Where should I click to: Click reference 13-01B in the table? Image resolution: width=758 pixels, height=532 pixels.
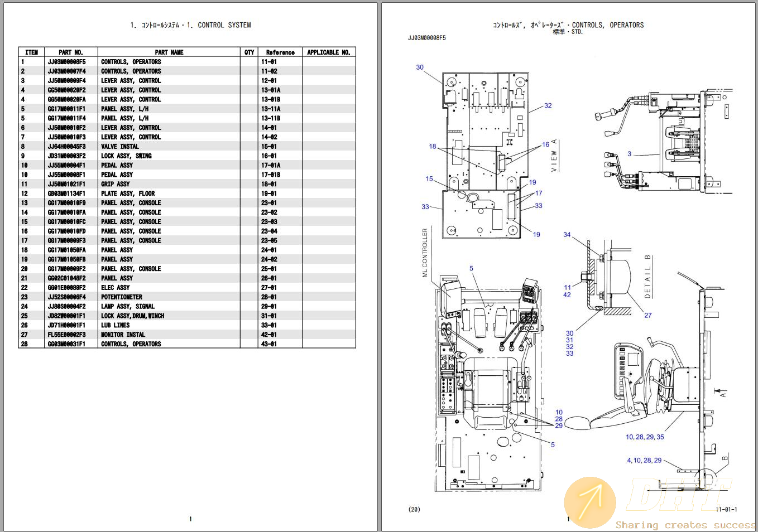[271, 99]
